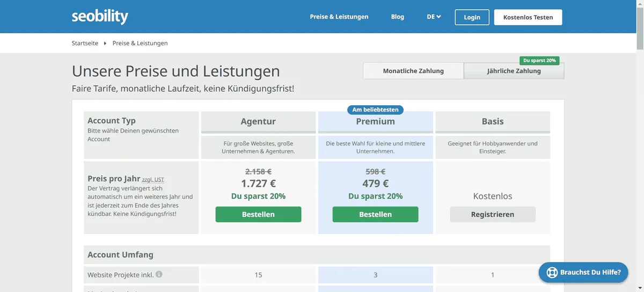Screen dimensions: 644x292
Task: Click the Kostenlos Testen button
Action: [528, 17]
